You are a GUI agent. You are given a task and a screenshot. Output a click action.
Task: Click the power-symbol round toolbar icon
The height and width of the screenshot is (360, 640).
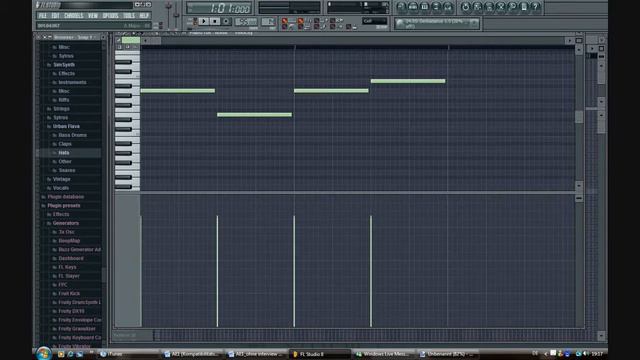click(x=465, y=7)
